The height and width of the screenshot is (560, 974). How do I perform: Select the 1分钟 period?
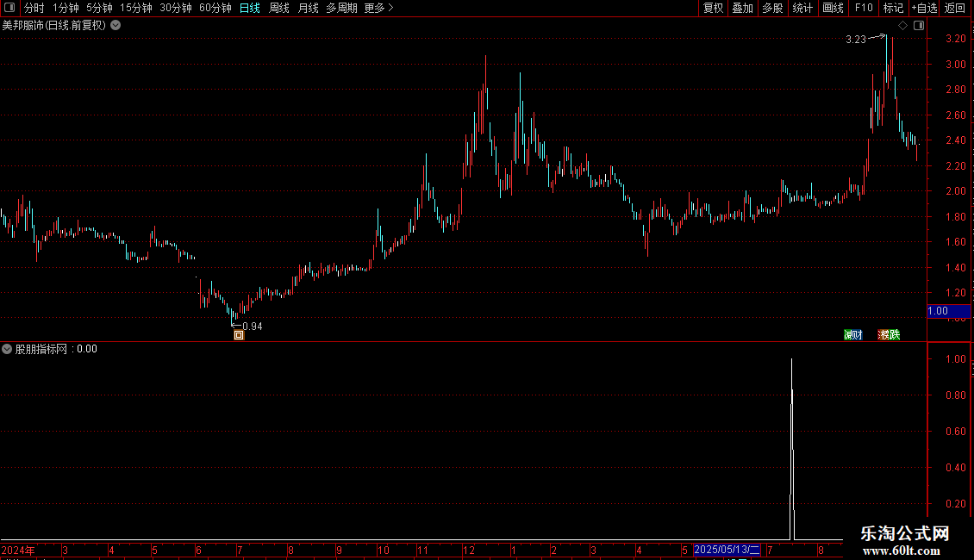pos(66,8)
